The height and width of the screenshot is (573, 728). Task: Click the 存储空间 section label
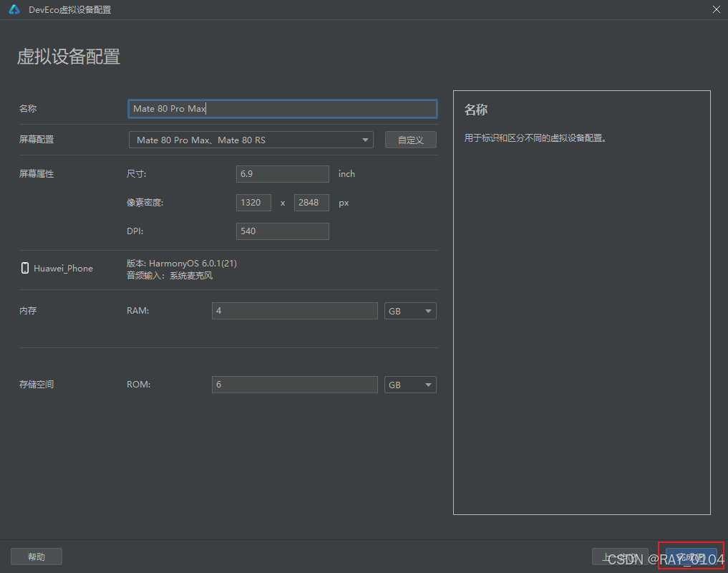37,385
